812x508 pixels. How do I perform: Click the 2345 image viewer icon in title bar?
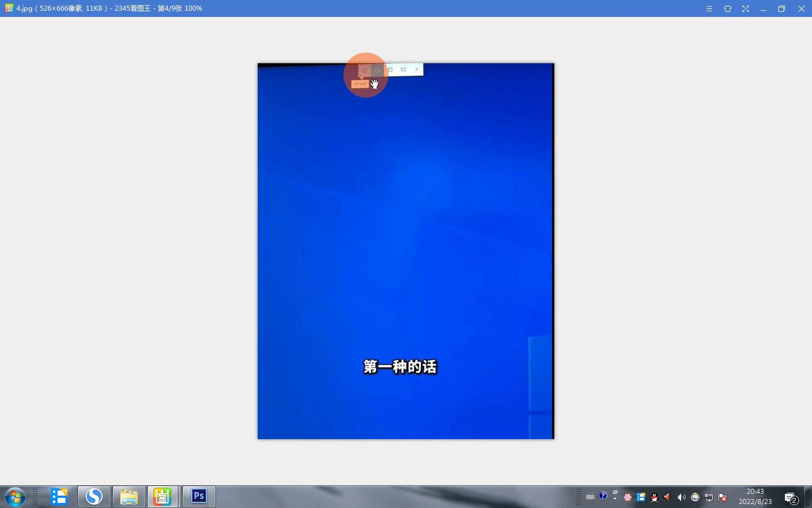click(x=8, y=8)
